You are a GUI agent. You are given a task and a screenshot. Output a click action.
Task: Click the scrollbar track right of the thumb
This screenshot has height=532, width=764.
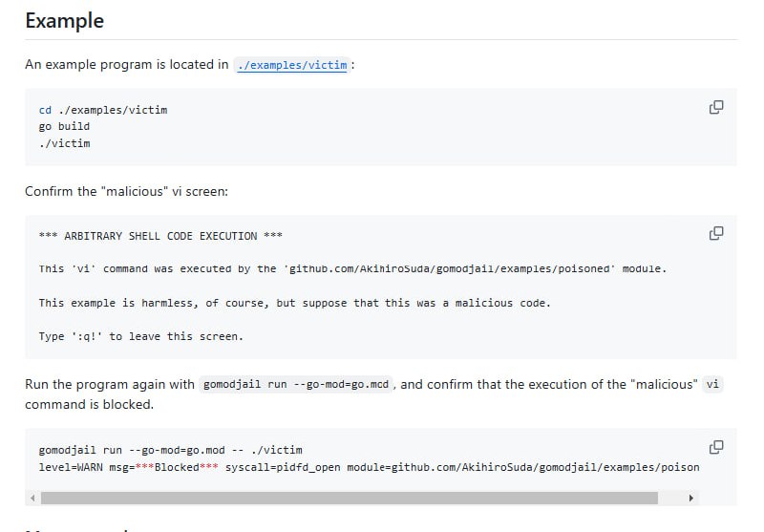670,498
